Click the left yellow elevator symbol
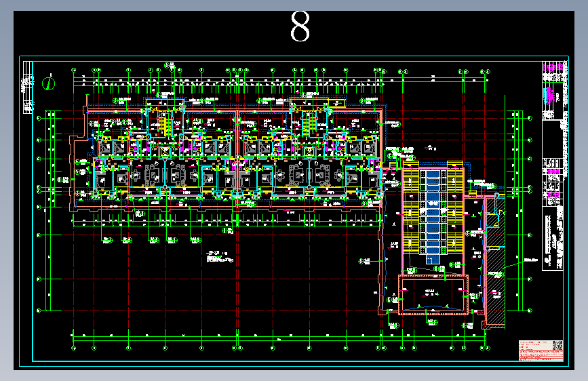This screenshot has height=381, width=588. tap(165, 152)
